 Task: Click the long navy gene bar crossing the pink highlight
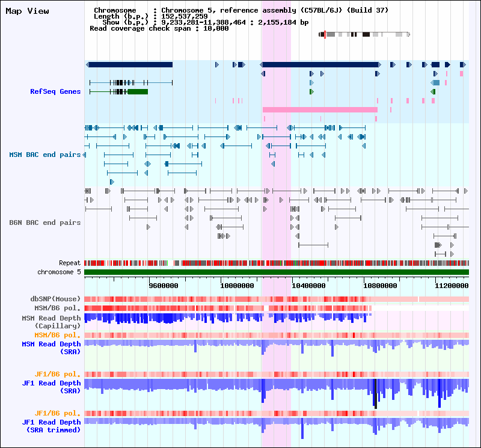(320, 64)
